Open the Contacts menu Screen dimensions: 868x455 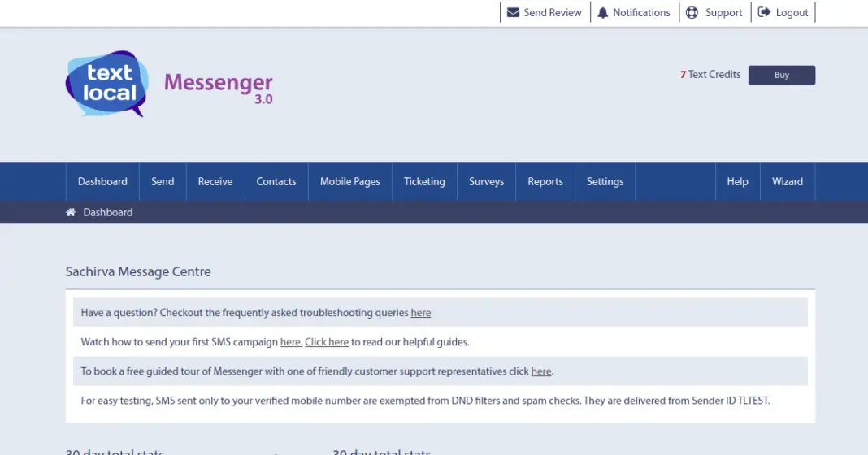click(276, 181)
